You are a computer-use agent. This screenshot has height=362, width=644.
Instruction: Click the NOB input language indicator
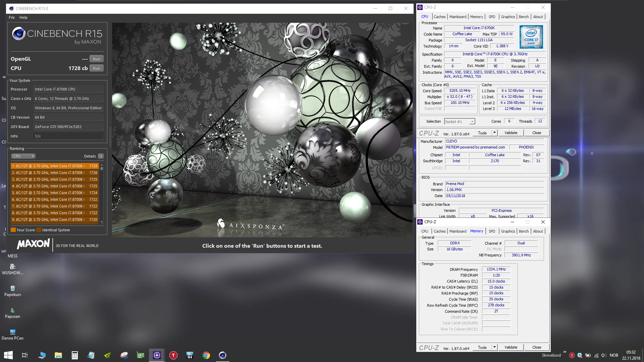point(614,355)
